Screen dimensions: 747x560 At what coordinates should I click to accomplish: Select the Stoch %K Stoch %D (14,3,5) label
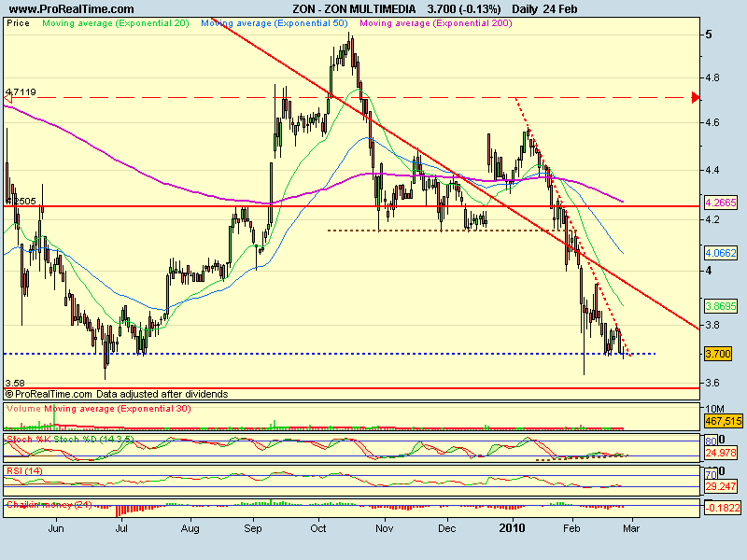tap(70, 439)
